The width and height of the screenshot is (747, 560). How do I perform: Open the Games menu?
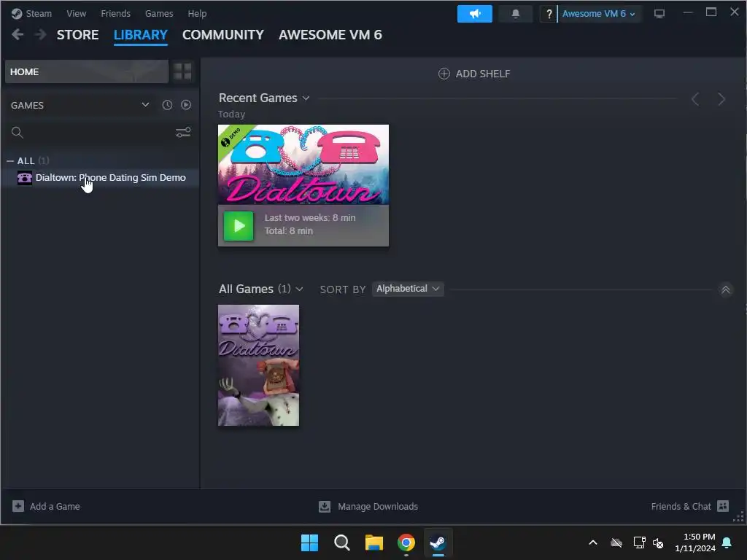pyautogui.click(x=158, y=14)
